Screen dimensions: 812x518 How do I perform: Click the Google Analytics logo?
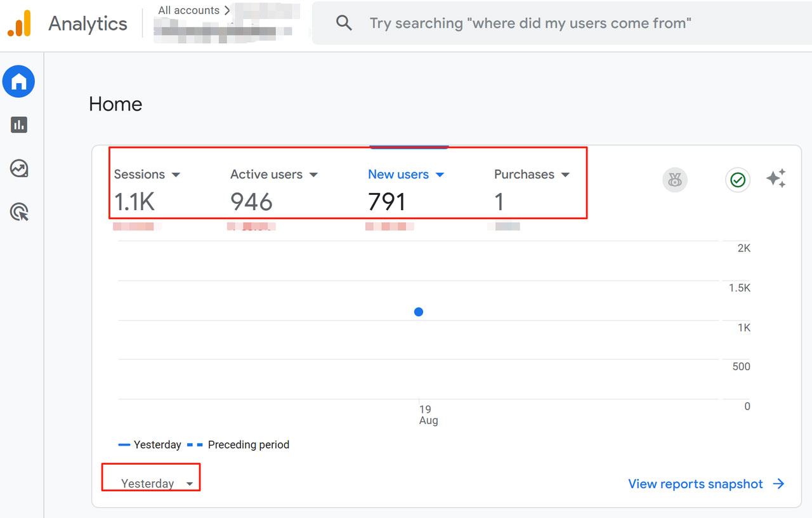(19, 23)
